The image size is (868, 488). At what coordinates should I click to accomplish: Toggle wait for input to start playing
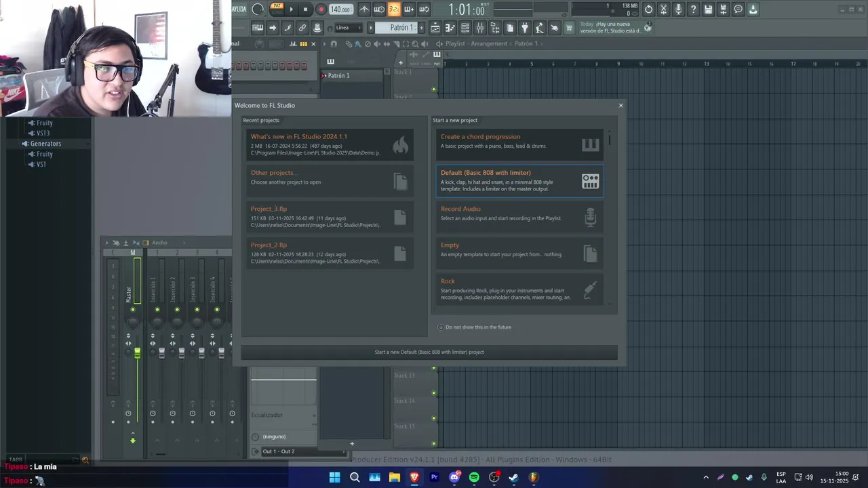click(379, 9)
